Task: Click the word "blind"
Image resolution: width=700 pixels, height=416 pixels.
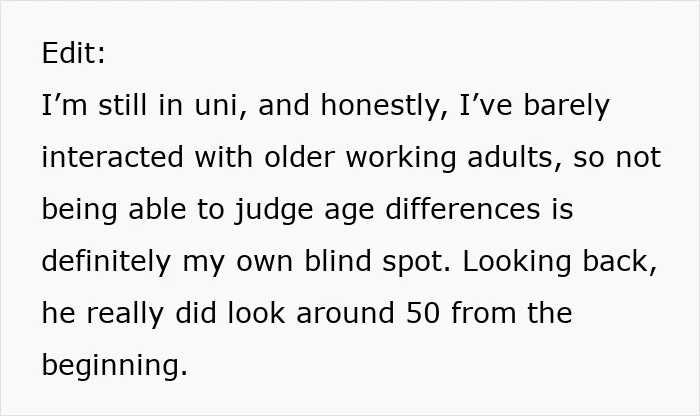Action: tap(338, 261)
